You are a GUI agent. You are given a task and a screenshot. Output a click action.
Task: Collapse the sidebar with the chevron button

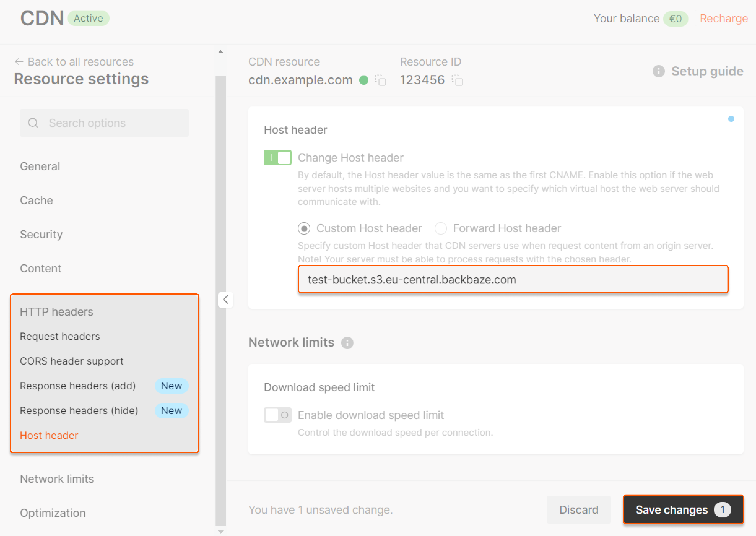[x=226, y=300]
